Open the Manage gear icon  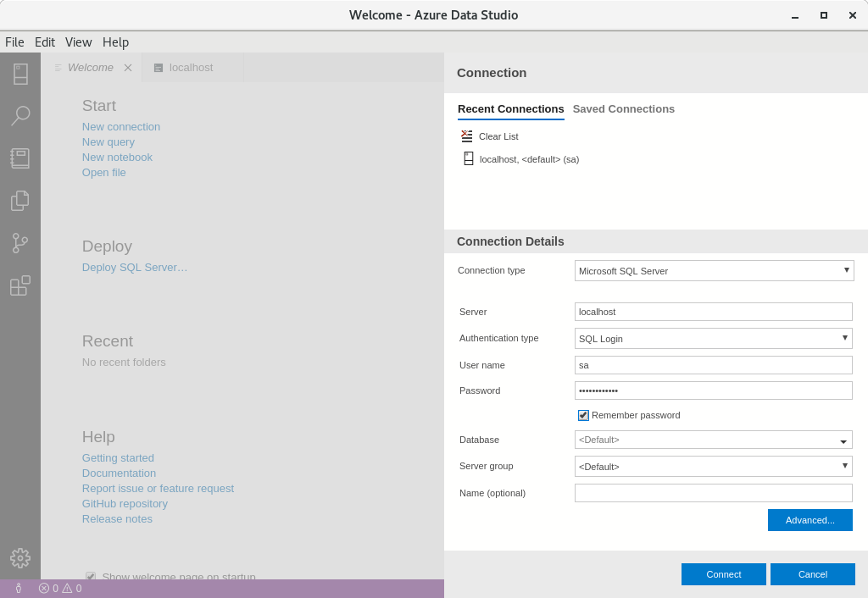(x=20, y=558)
